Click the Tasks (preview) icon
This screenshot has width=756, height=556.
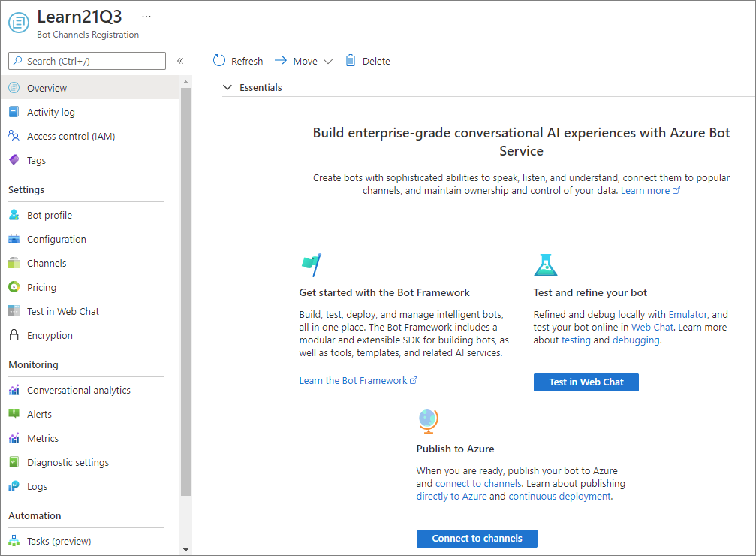coord(14,541)
